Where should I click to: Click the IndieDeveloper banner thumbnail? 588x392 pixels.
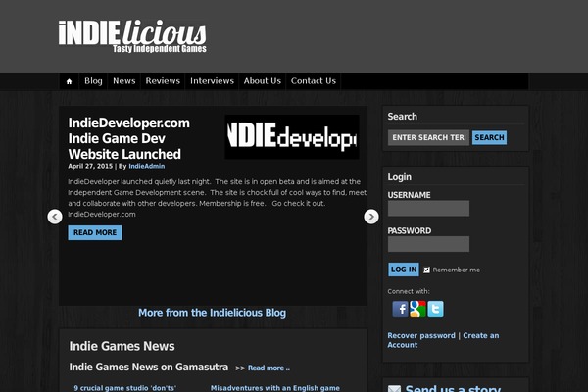[x=292, y=137]
